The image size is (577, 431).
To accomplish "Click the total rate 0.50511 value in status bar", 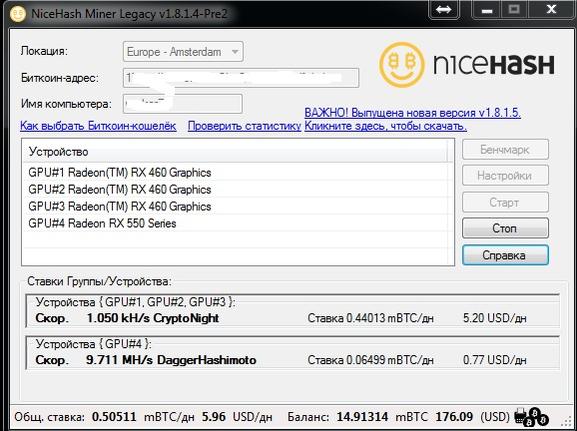I will click(114, 417).
